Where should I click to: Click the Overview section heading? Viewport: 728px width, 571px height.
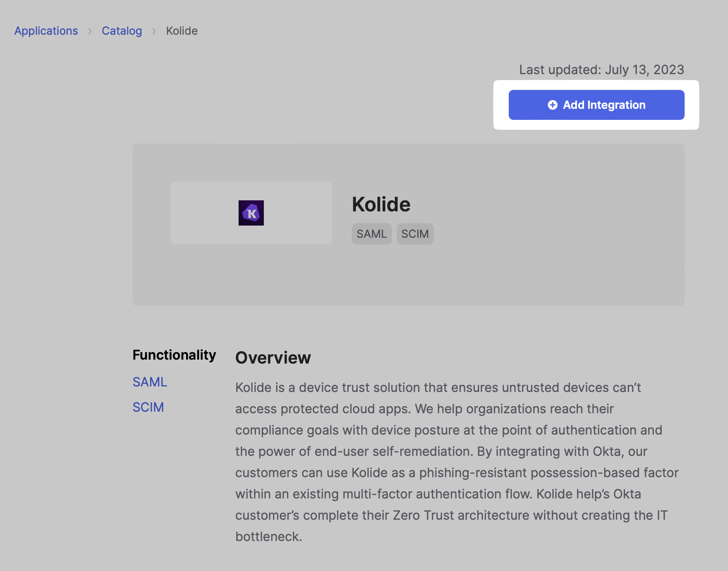click(x=273, y=358)
